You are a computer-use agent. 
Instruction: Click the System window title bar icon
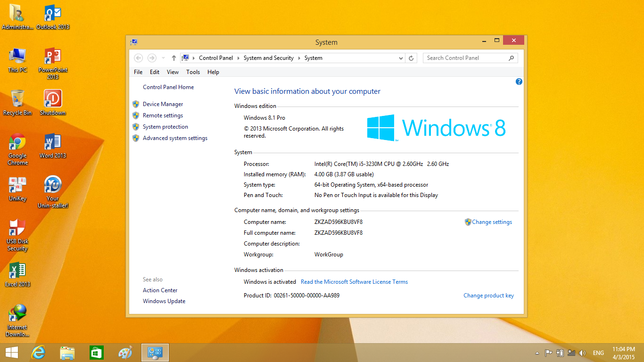[134, 42]
